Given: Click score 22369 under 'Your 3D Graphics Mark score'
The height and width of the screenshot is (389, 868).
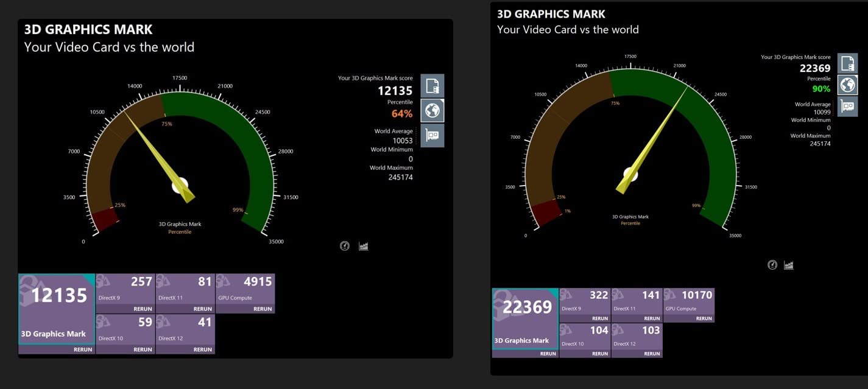Looking at the screenshot, I should tap(815, 68).
